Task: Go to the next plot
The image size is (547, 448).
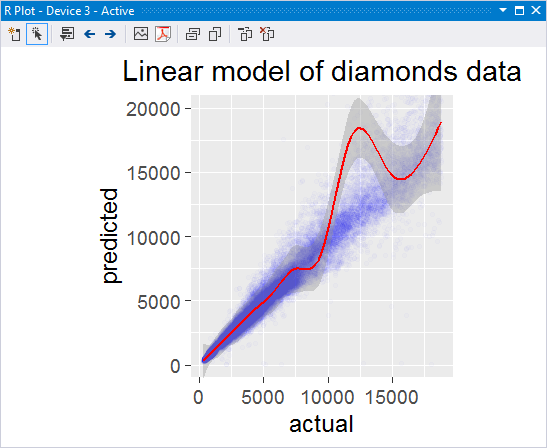Action: 111,34
